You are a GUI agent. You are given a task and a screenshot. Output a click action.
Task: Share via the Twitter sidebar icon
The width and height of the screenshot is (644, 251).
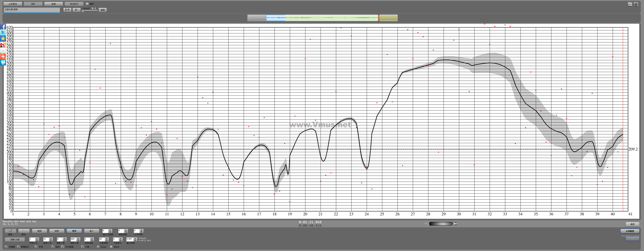(x=3, y=32)
